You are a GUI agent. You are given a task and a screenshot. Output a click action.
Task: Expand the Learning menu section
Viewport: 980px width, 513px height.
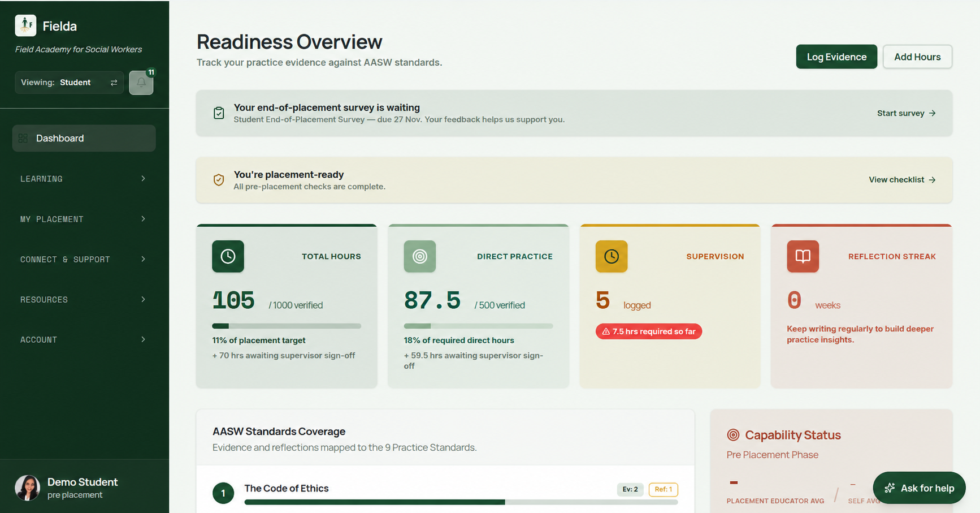[84, 179]
